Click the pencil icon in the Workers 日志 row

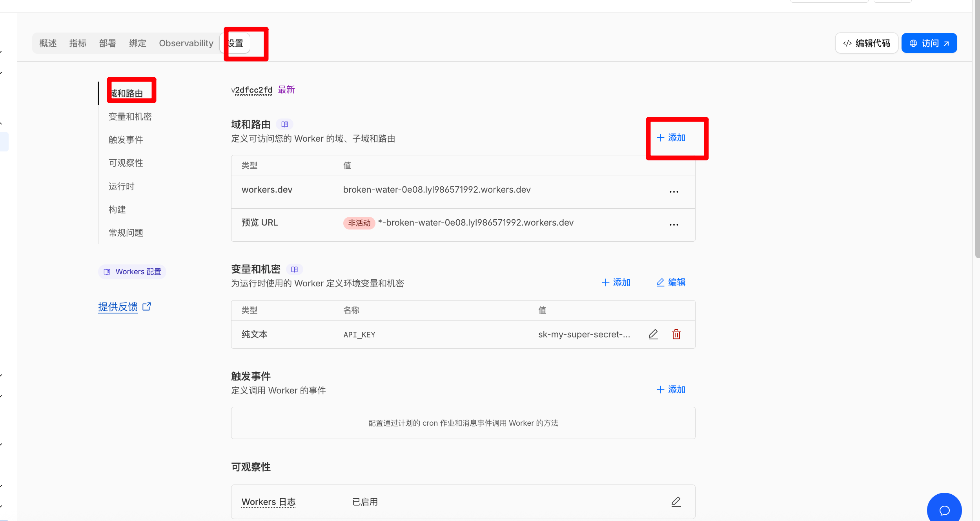point(676,502)
